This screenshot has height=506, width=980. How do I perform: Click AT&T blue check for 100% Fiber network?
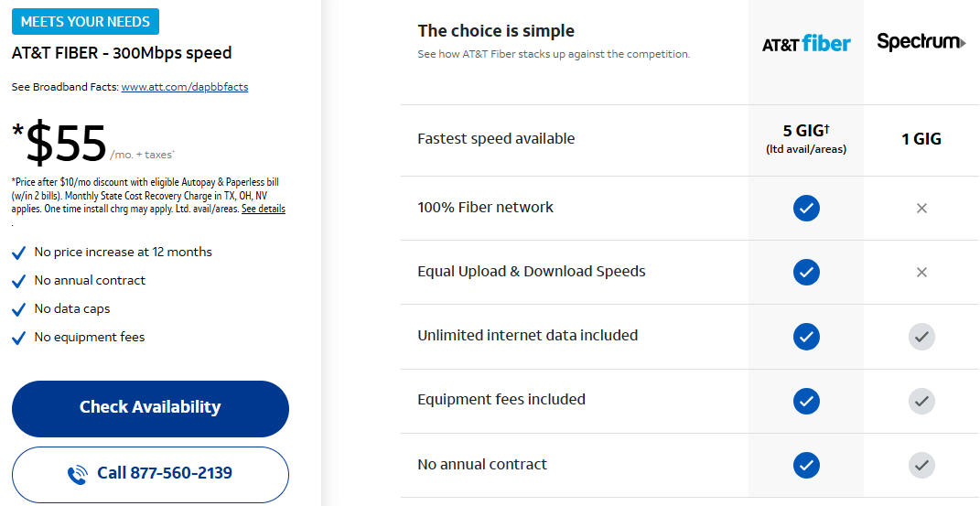pos(806,208)
